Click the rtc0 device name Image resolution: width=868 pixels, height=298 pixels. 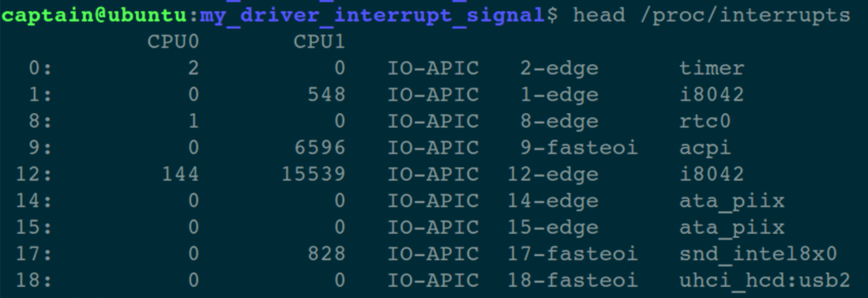pos(706,121)
